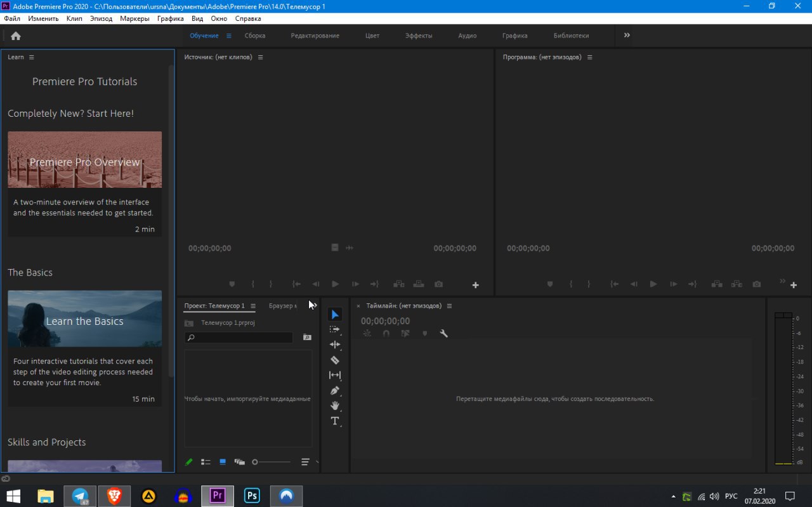Open Premiere Pro Overview tutorial

click(x=84, y=184)
